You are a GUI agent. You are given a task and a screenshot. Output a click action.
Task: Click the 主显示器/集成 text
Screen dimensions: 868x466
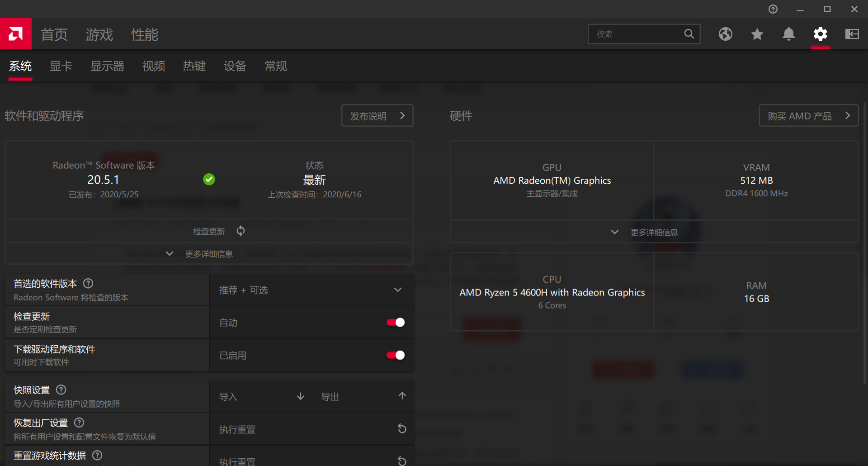[x=552, y=194]
